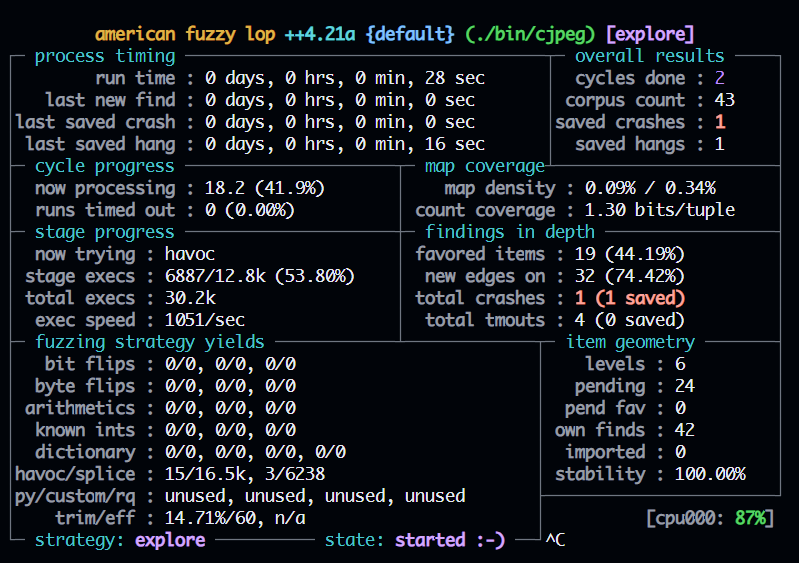Click the '[explore]' tag in the title

tap(650, 34)
